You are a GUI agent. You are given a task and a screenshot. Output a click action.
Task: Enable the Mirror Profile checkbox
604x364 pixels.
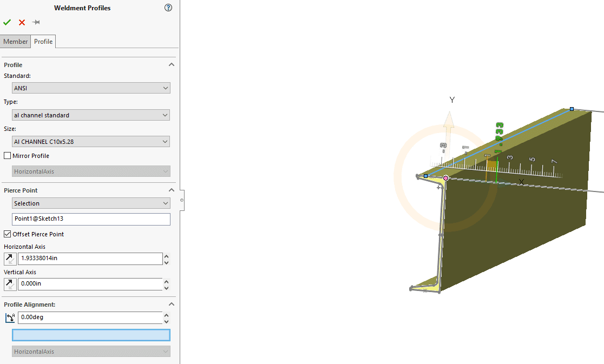coord(7,156)
